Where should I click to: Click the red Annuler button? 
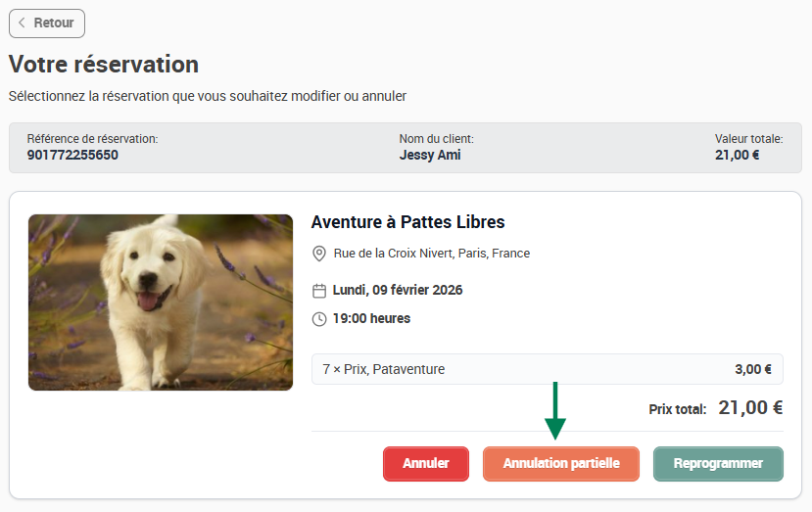click(426, 464)
